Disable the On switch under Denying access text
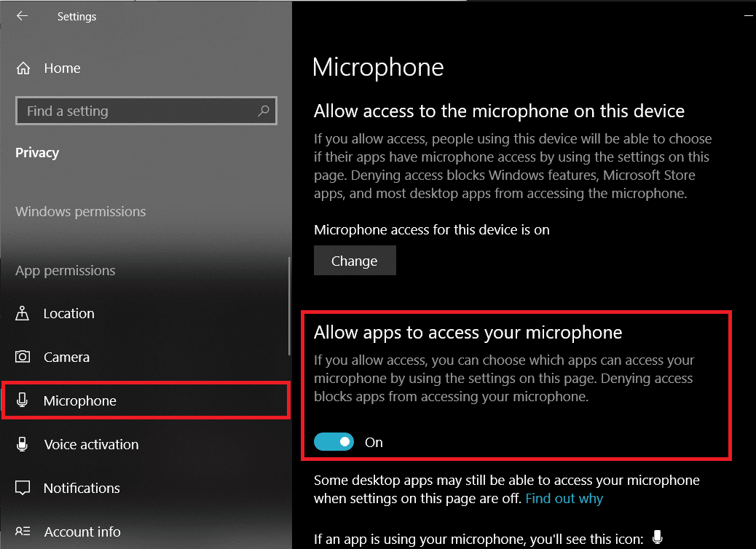This screenshot has height=549, width=756. (x=334, y=442)
